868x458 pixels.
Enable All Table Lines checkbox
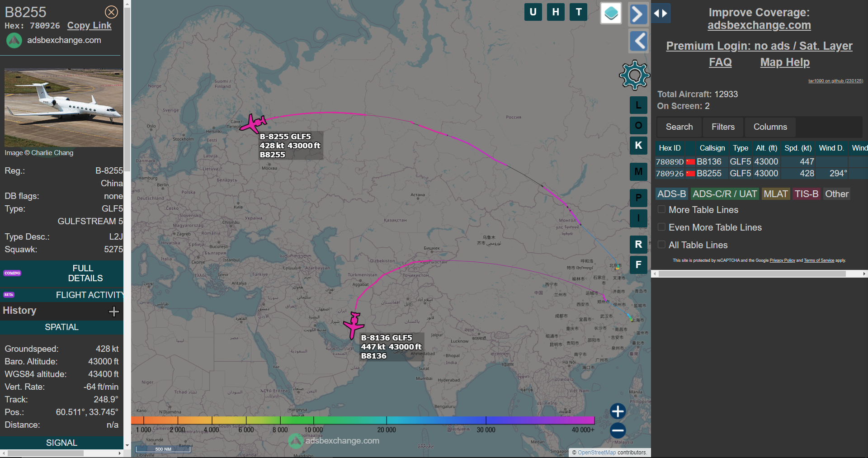661,245
